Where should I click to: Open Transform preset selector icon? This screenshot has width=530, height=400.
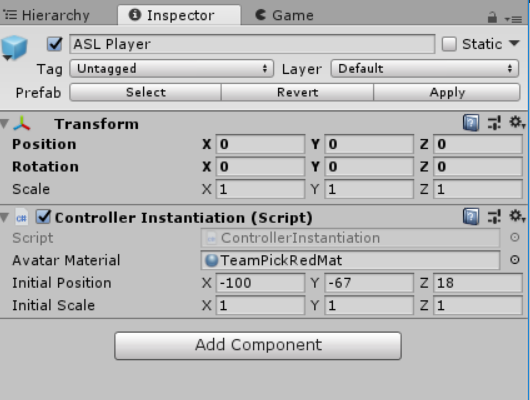click(x=494, y=122)
